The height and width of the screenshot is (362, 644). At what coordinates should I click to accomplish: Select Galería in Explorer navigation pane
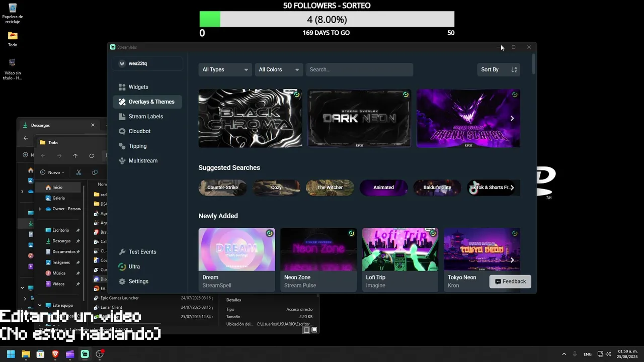coord(58,198)
